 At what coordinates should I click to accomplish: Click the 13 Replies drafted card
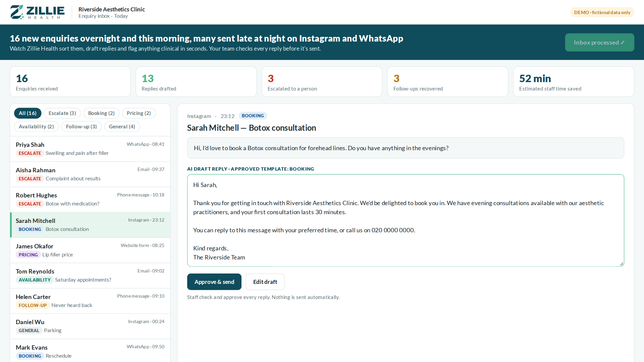tap(196, 82)
